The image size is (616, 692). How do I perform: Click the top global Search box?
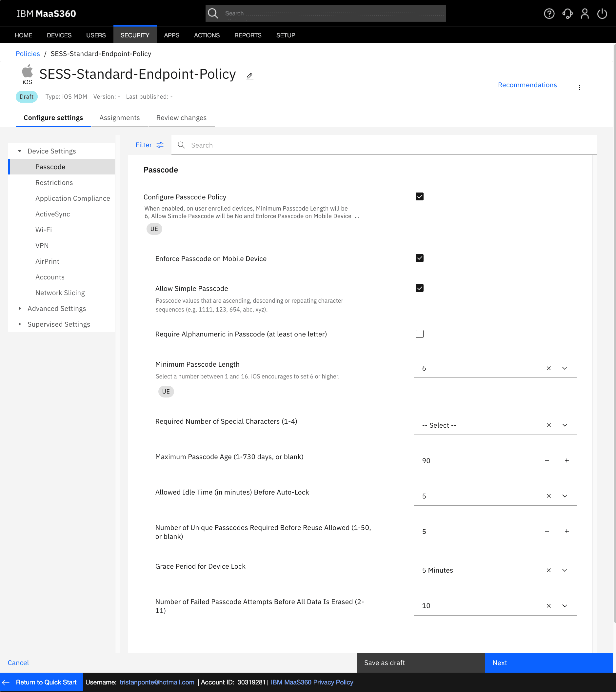(x=325, y=13)
